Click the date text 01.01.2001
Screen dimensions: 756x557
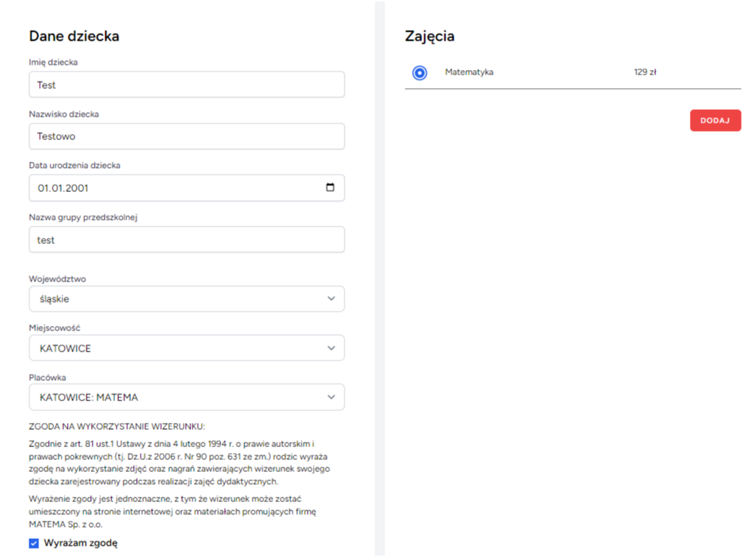click(68, 188)
